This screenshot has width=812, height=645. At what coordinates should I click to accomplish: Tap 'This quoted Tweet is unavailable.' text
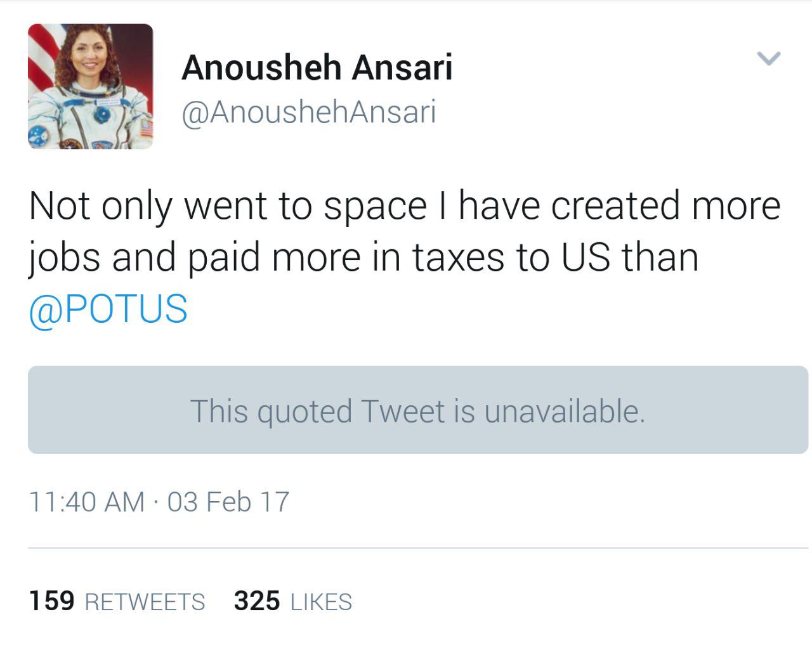[x=418, y=411]
